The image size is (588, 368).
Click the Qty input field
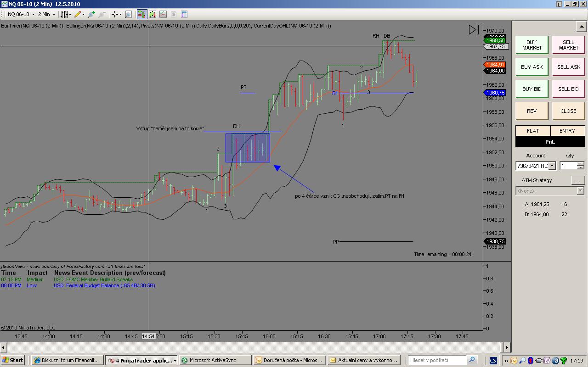click(x=569, y=166)
